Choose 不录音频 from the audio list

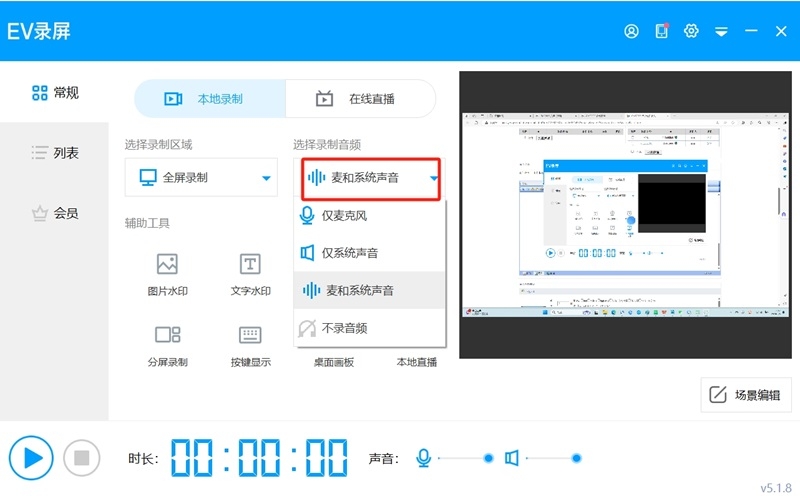pos(369,328)
